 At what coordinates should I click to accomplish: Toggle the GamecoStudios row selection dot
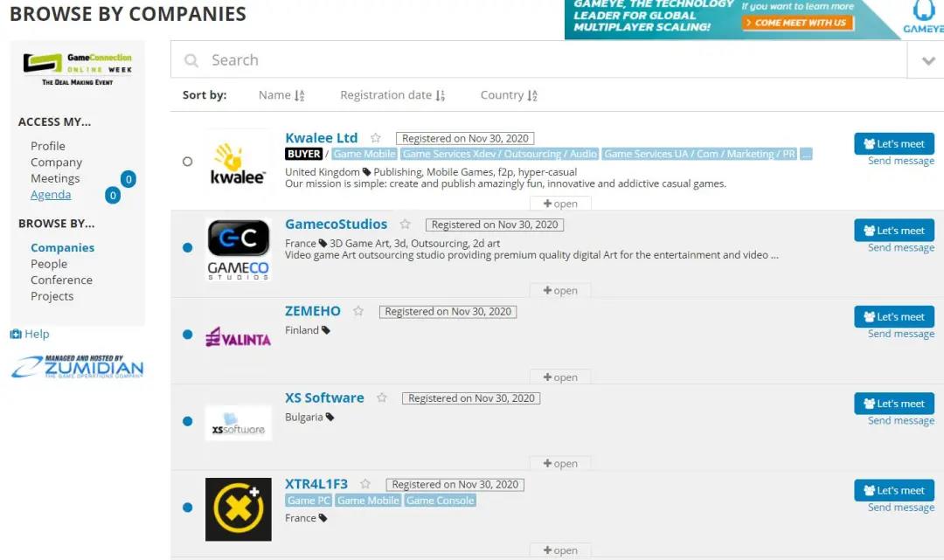pos(188,247)
